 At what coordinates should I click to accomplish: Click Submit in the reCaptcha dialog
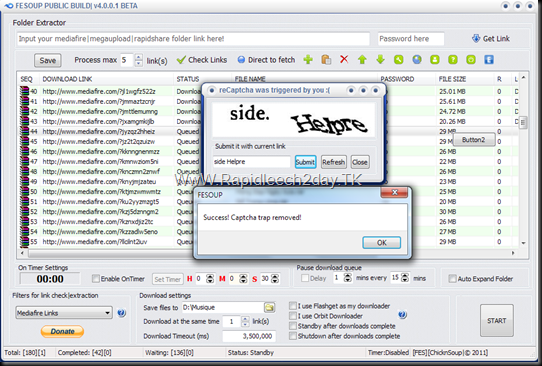pyautogui.click(x=305, y=162)
